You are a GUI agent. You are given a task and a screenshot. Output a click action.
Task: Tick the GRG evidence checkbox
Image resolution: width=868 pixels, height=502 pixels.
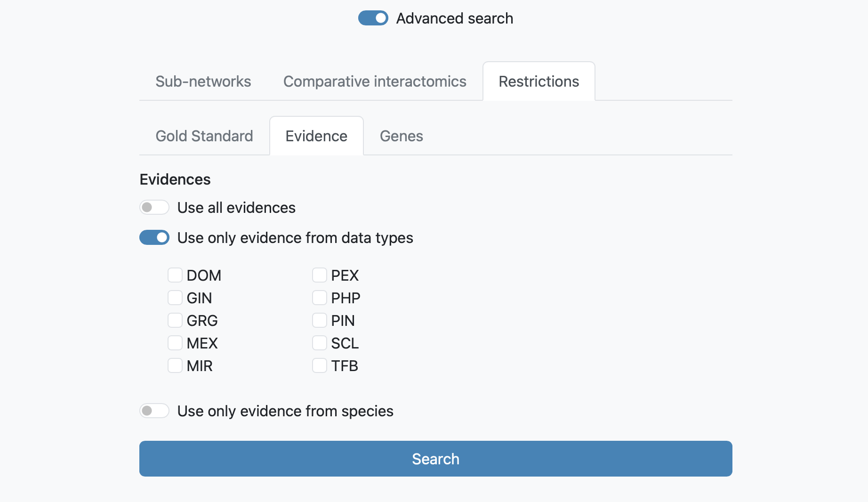point(175,320)
